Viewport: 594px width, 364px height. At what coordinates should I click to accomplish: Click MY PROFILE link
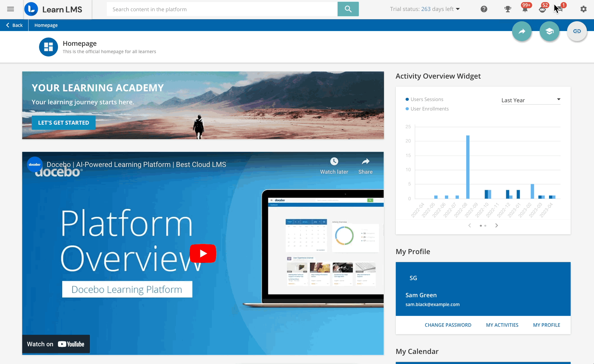[x=546, y=325]
